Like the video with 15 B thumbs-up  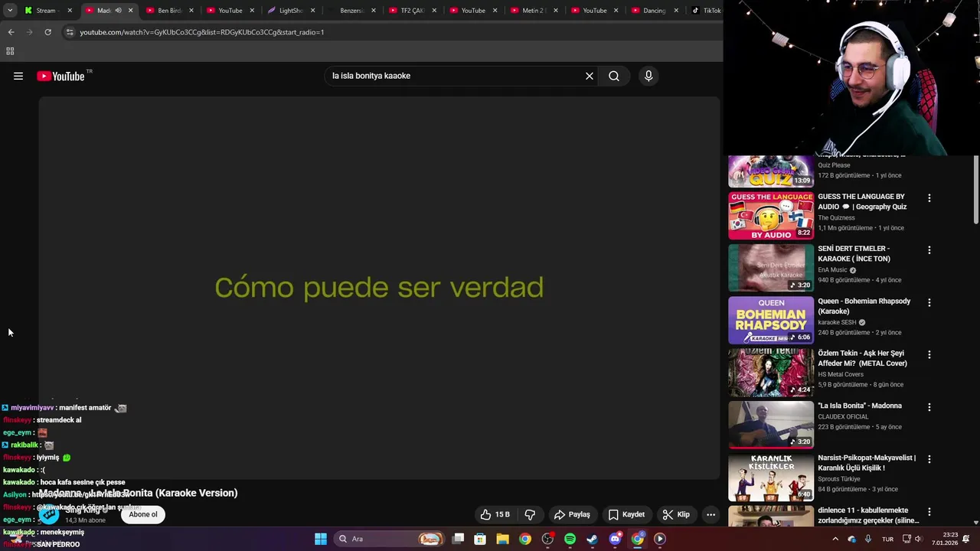pos(495,514)
